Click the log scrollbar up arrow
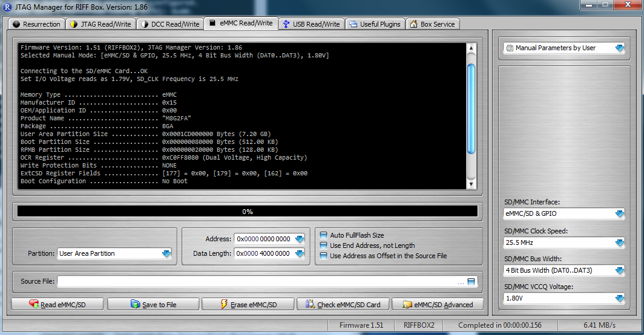 pyautogui.click(x=471, y=48)
